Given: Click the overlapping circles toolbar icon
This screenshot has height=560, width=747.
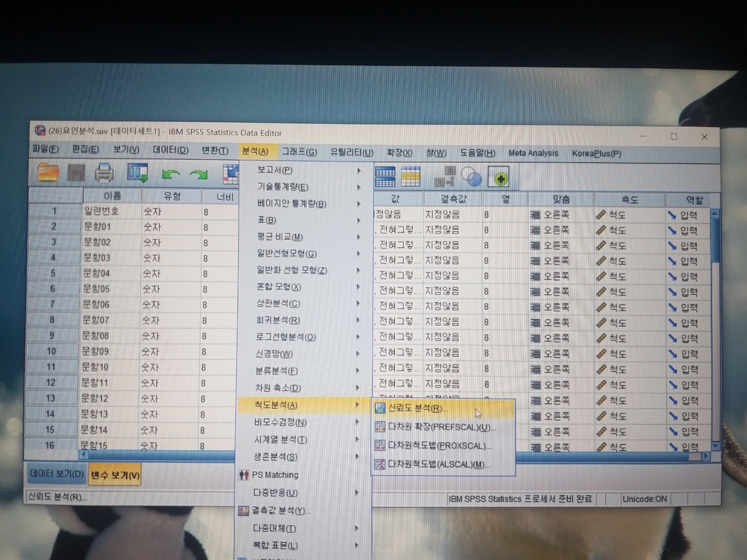Looking at the screenshot, I should (x=471, y=177).
